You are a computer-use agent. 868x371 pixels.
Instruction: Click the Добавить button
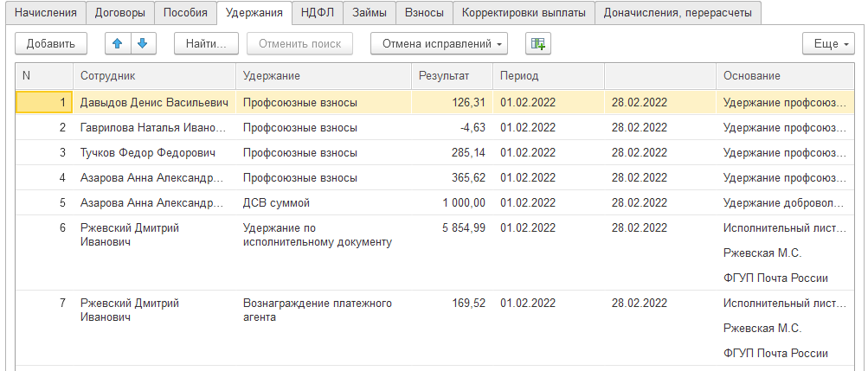[51, 43]
